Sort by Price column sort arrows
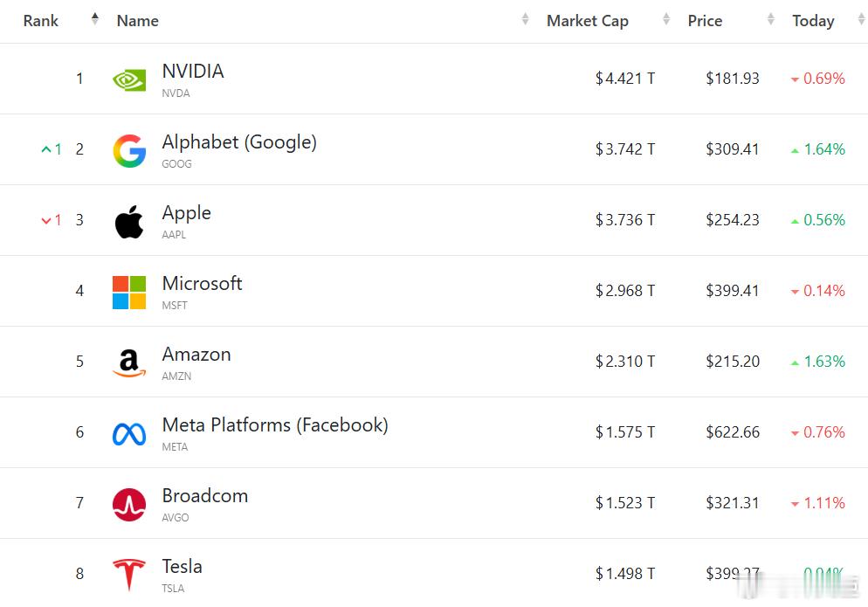Image resolution: width=868 pixels, height=607 pixels. click(x=771, y=19)
